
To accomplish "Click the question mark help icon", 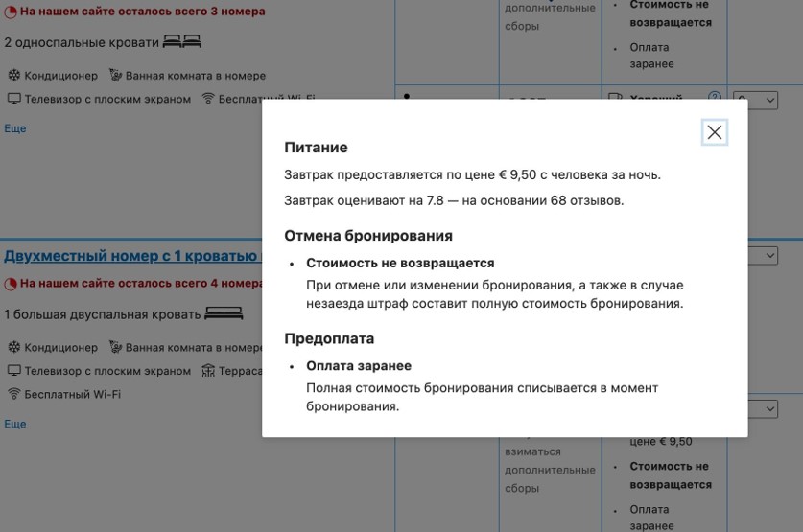I will point(714,97).
